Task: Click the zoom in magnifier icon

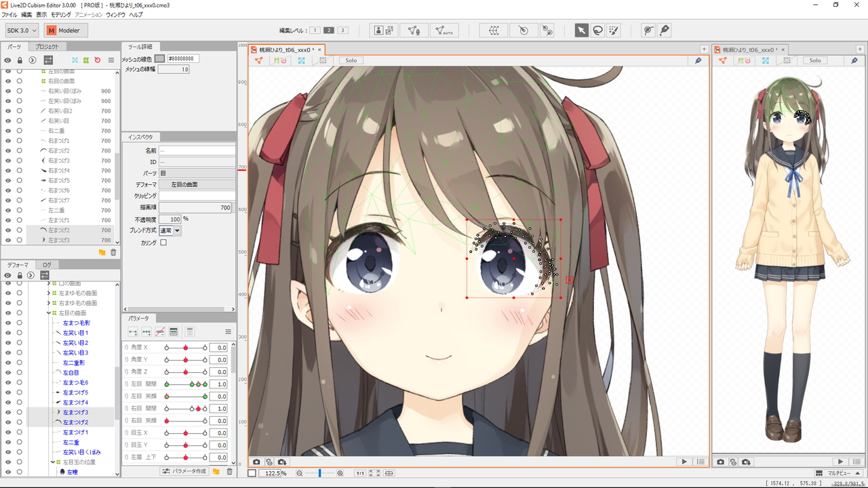Action: pyautogui.click(x=340, y=473)
